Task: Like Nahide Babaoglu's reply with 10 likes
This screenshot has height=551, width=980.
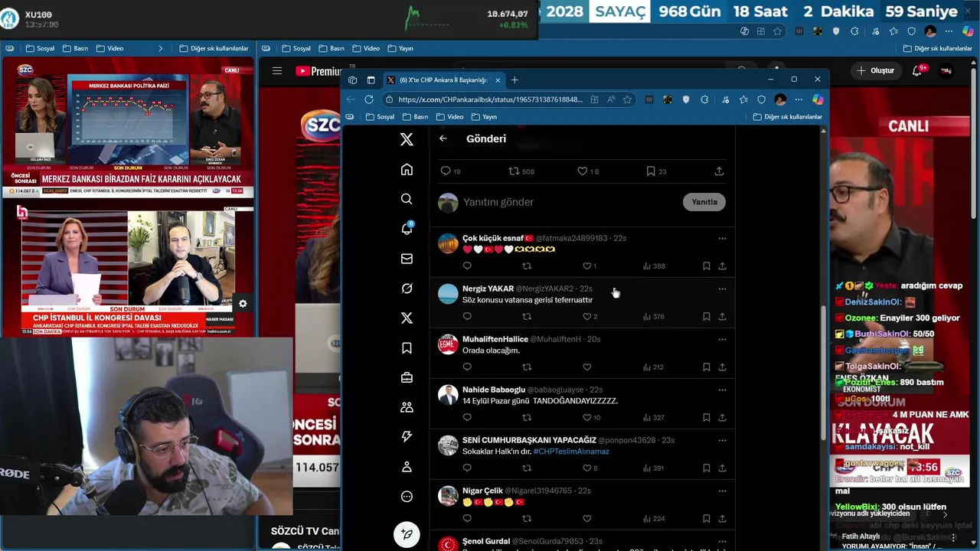Action: 591,418
